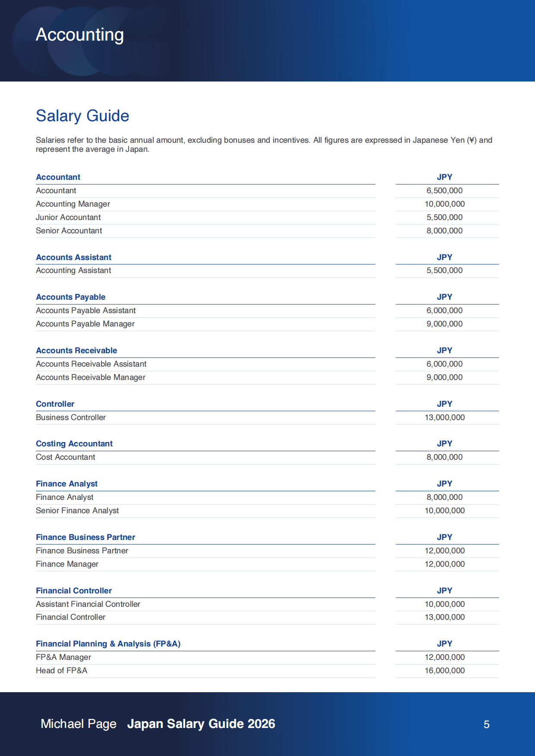Click the Financial Planning & Analysis heading
The image size is (535, 756).
tap(108, 644)
